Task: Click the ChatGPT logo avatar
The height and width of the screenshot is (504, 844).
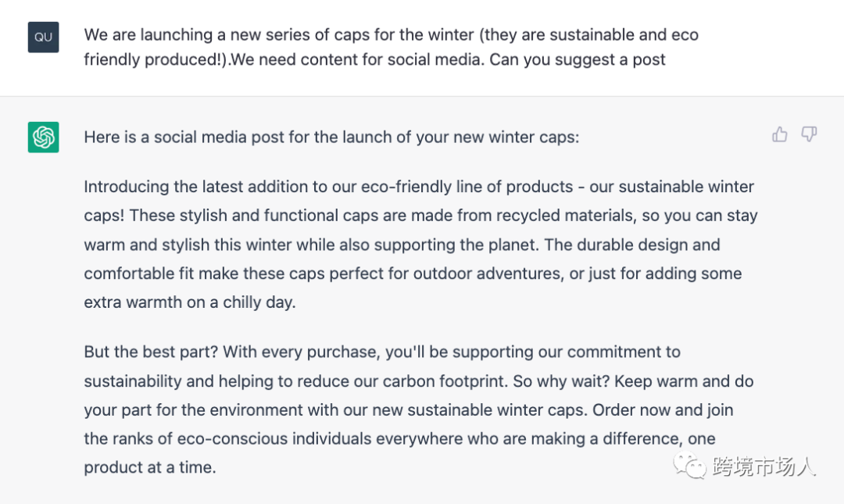Action: (44, 138)
